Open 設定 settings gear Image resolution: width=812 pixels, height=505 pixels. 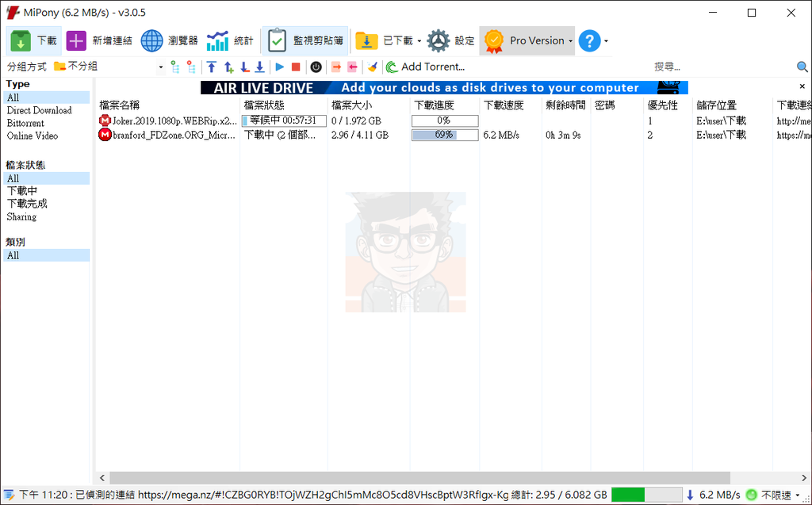tap(450, 41)
